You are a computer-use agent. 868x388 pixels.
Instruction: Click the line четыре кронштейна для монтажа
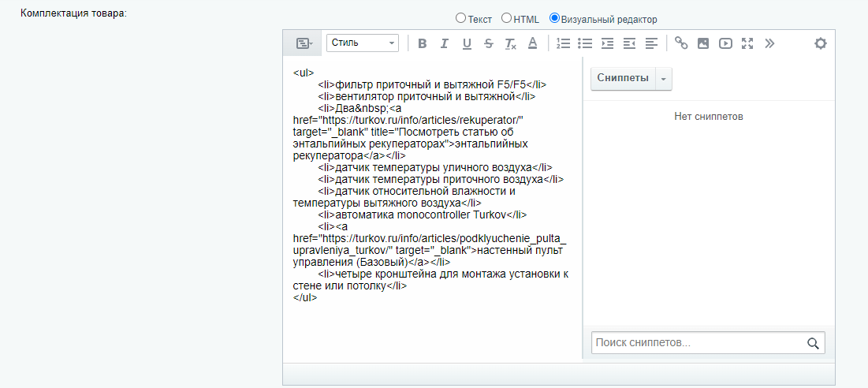(x=443, y=274)
